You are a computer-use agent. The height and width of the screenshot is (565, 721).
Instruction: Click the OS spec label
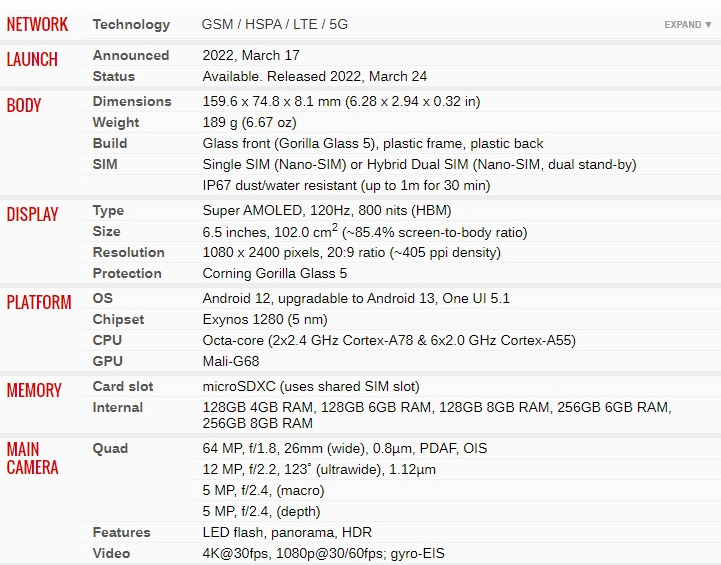102,298
